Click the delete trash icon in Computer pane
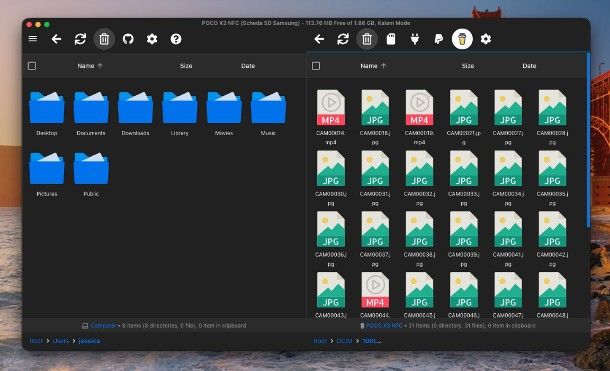 [x=104, y=39]
